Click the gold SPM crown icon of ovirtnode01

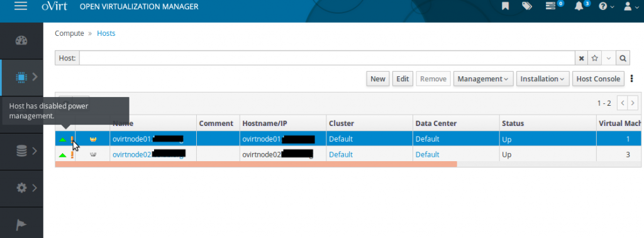point(93,139)
